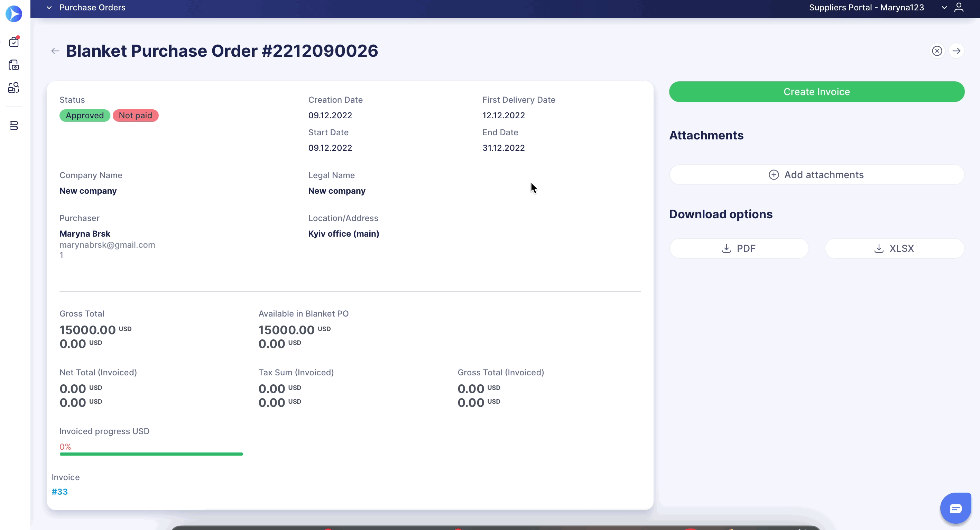Expand the Purchase Orders menu chevron
Screen dimensions: 980x530
point(49,8)
